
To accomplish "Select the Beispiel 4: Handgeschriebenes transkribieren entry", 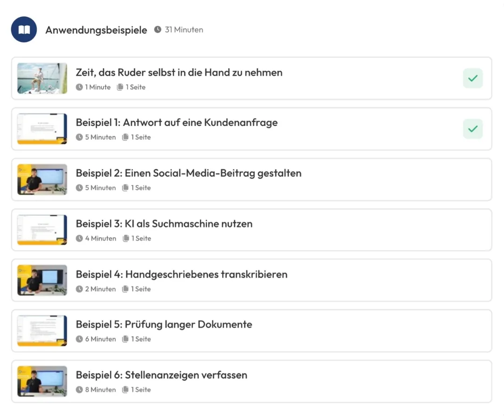I will pos(182,274).
